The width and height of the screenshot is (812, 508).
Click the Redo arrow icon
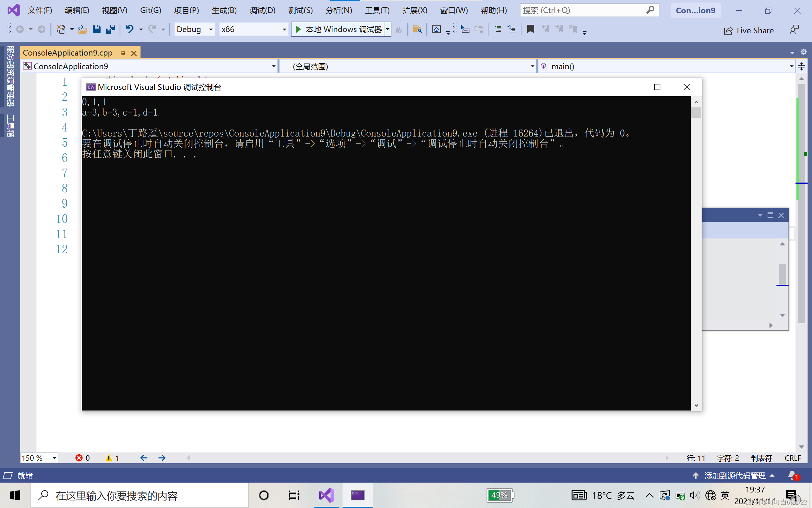[152, 30]
